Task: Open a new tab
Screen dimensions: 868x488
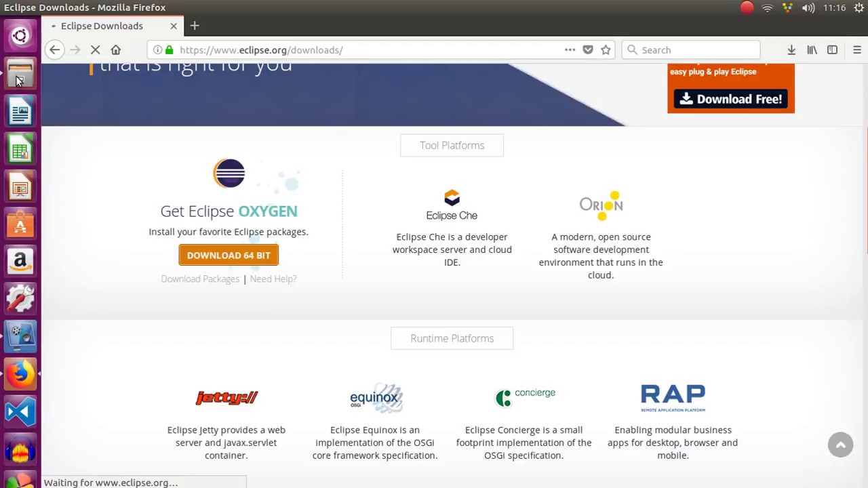Action: 195,26
